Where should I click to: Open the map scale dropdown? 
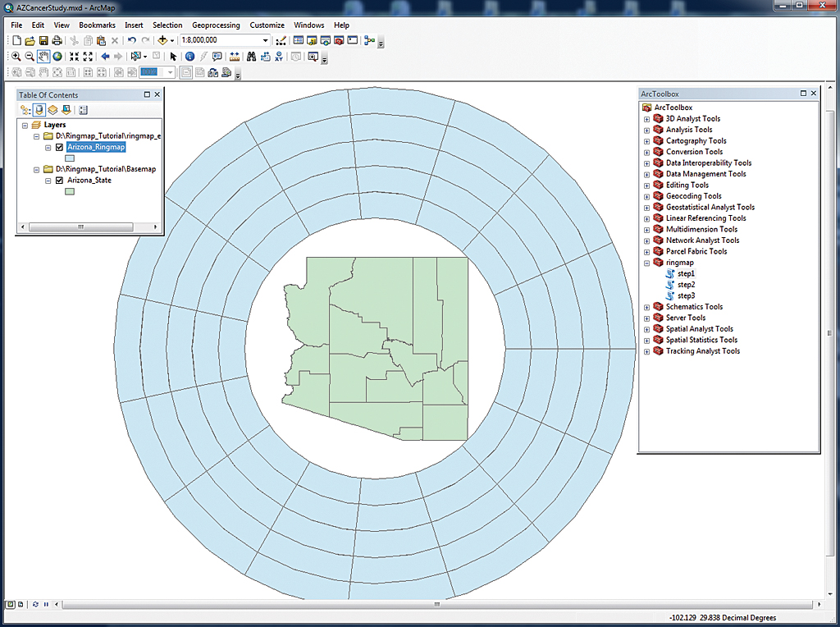click(x=265, y=40)
